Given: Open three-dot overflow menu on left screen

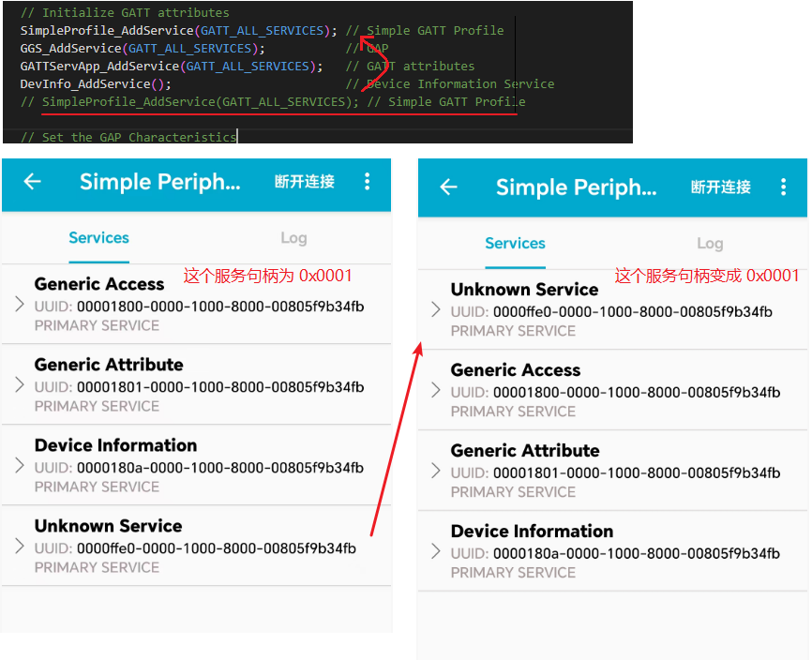Looking at the screenshot, I should tap(367, 182).
